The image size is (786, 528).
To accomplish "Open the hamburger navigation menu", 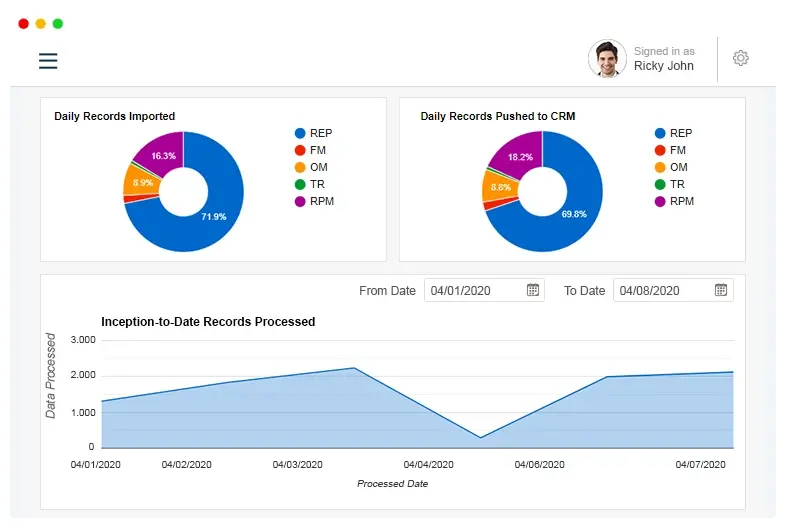I will click(48, 60).
